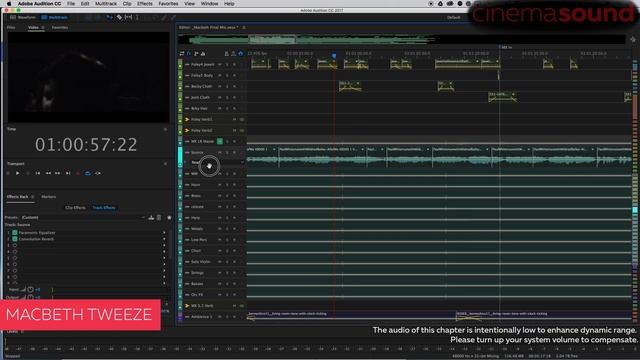Mute the Foley4 Jewelry track

point(220,64)
